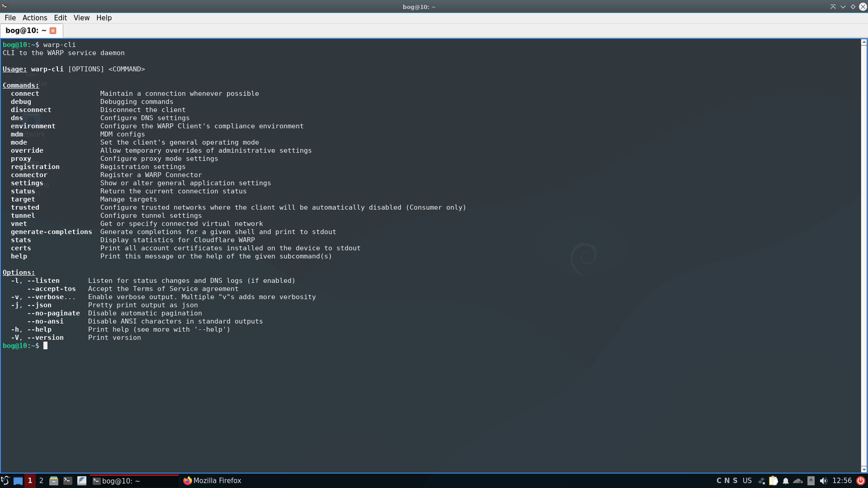
Task: Open the application launcher bird icon
Action: 5,481
